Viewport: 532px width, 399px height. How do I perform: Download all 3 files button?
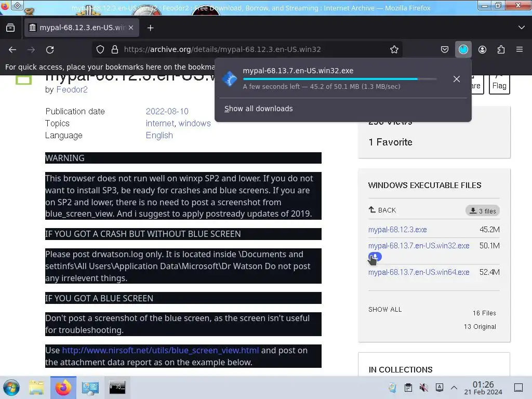483,211
